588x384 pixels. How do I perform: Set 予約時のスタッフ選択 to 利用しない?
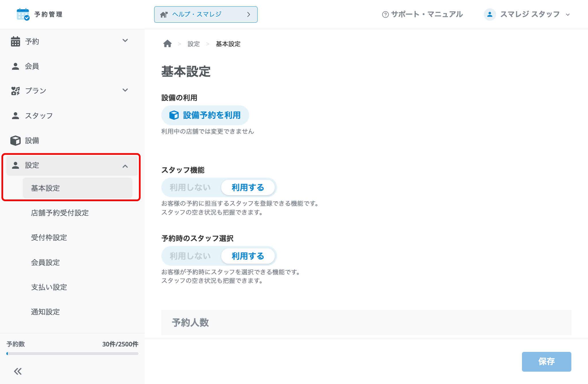[190, 256]
